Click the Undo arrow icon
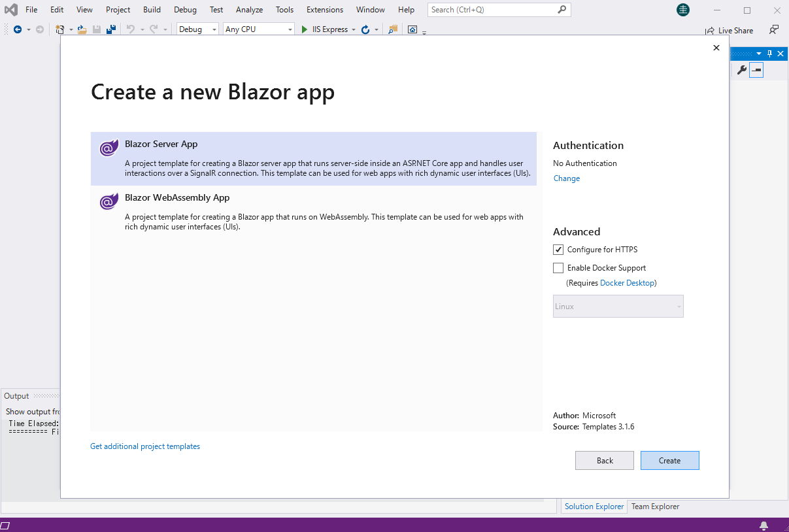 click(x=130, y=29)
